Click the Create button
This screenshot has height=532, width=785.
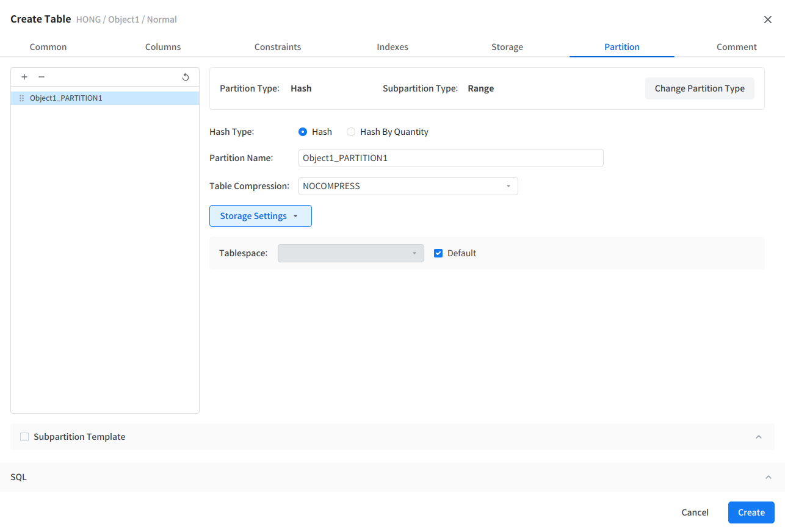(751, 512)
